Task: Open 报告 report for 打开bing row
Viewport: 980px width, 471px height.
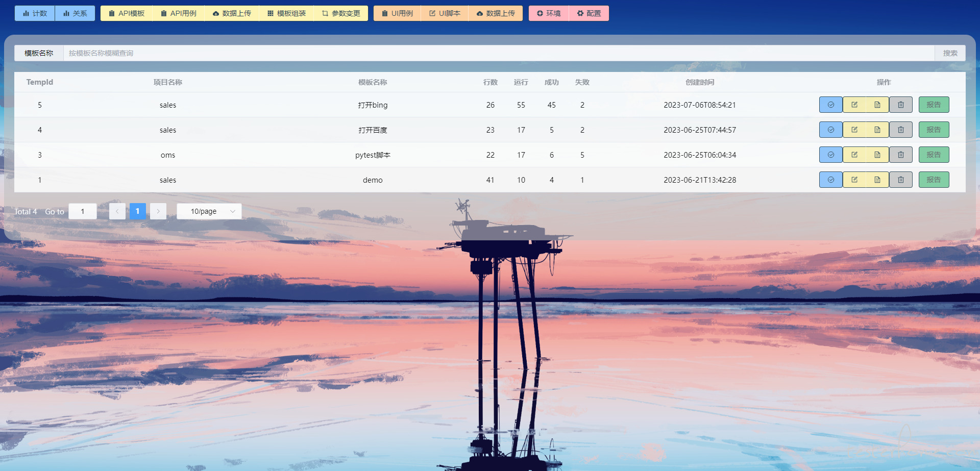Action: click(934, 105)
